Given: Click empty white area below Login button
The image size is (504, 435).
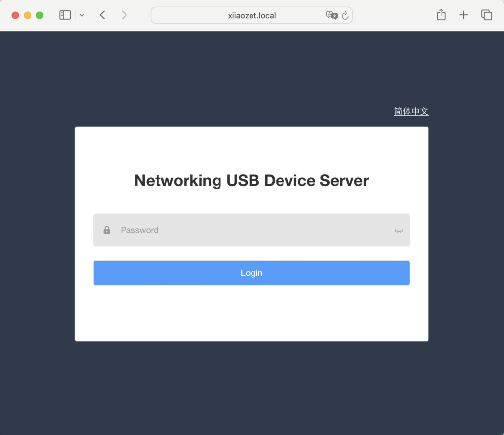Looking at the screenshot, I should 252,313.
